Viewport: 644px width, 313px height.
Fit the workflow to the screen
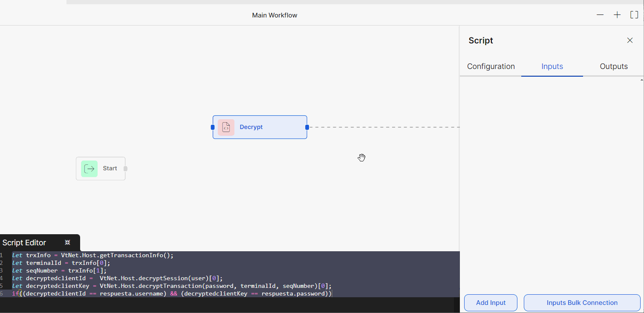[x=634, y=14]
